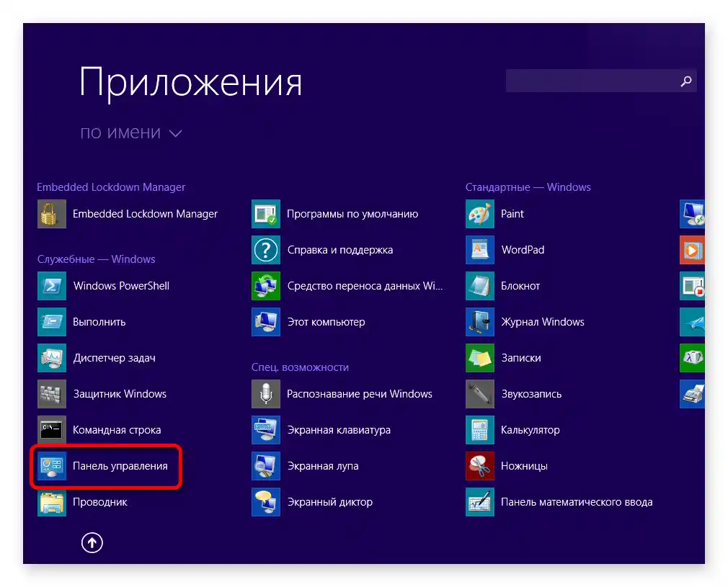Click the 'Выполнить' text label
The image size is (728, 587).
click(x=99, y=322)
